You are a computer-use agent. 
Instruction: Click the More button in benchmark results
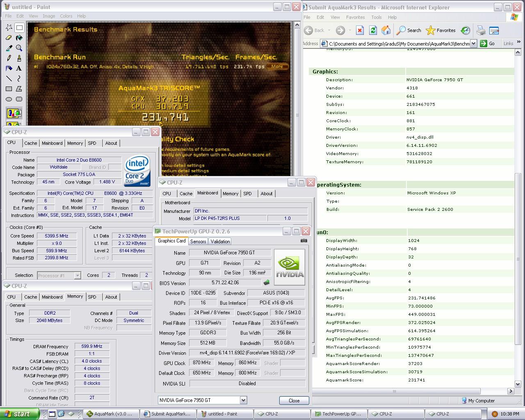click(277, 66)
